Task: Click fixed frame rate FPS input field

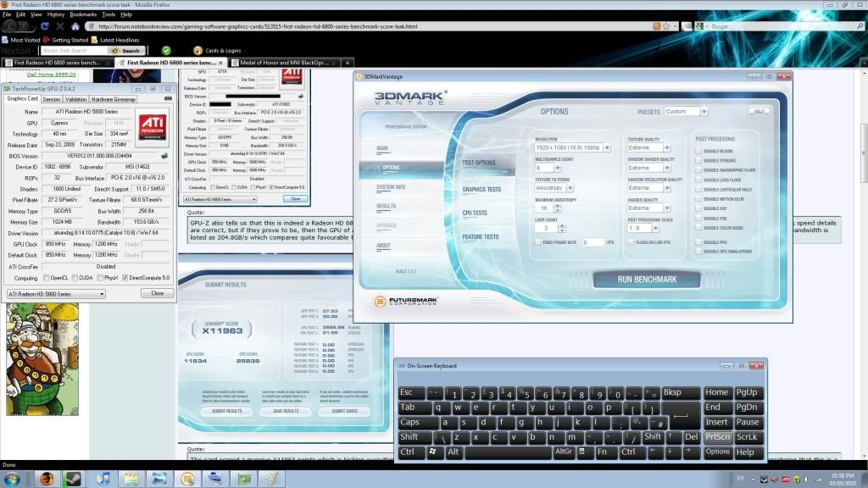Action: click(593, 242)
